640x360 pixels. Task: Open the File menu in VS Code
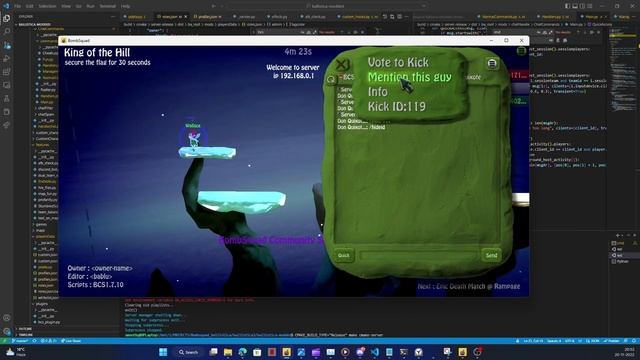pos(18,6)
